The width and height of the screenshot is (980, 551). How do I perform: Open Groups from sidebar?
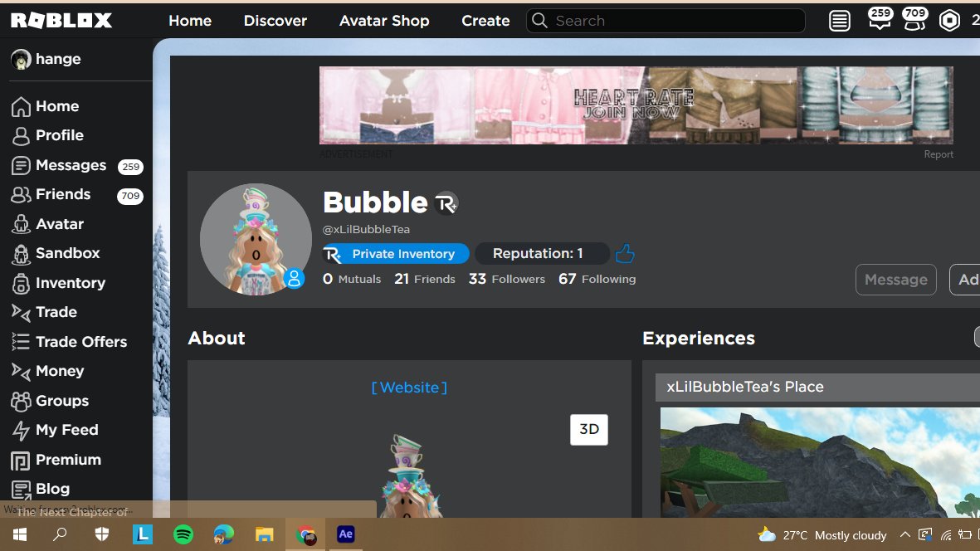pyautogui.click(x=50, y=401)
